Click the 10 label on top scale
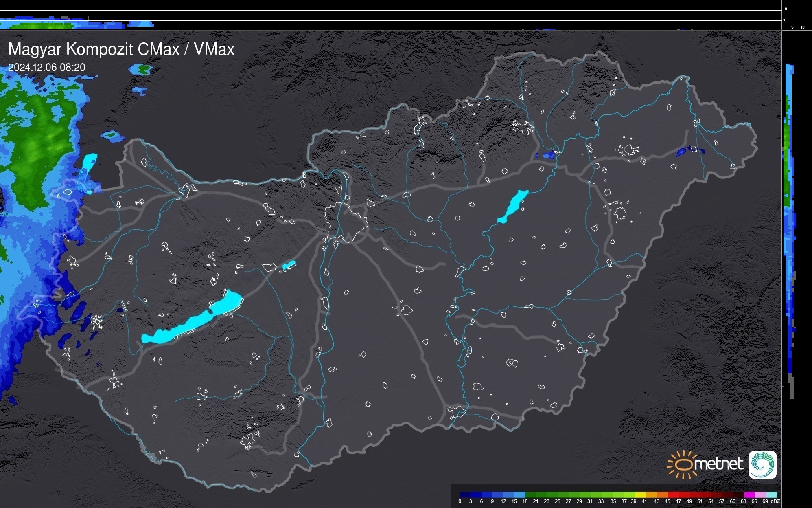 [x=785, y=9]
